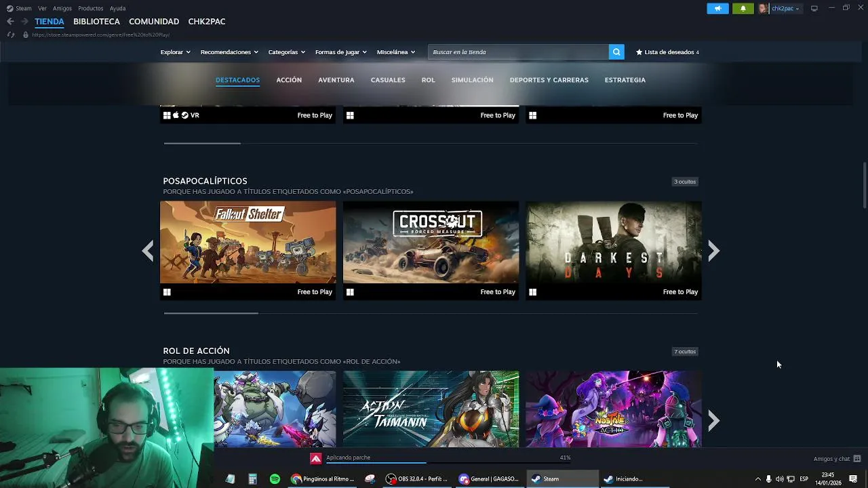Click the VR label on first top card
The width and height of the screenshot is (868, 488).
coord(195,115)
